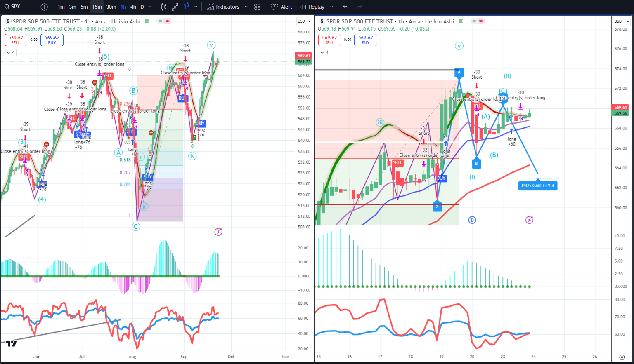The image size is (634, 364).
Task: Select the circled iv wave marker on the 4h chart
Action: pyautogui.click(x=192, y=156)
